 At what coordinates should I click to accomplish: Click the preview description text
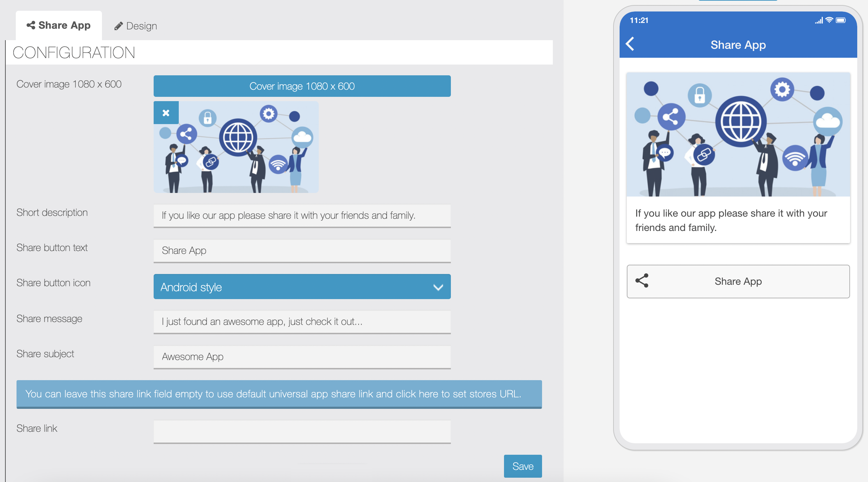[x=731, y=220]
